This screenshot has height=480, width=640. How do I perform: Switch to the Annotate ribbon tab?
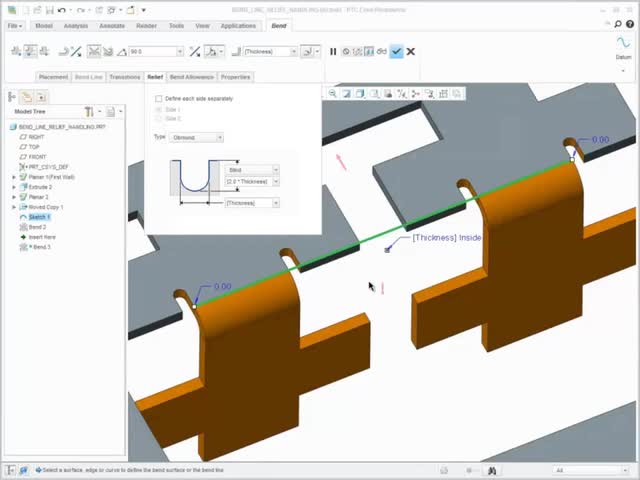point(112,26)
